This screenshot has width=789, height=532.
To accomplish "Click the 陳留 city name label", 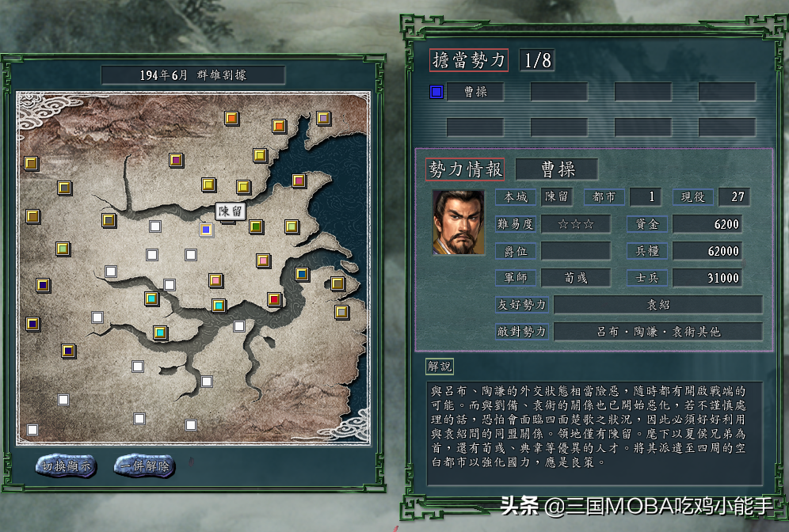I will click(231, 211).
